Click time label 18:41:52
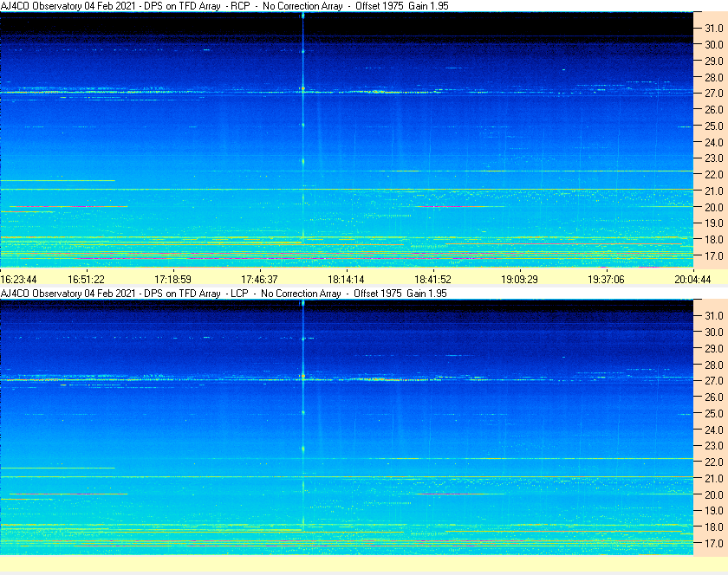Viewport: 728px width, 575px height. [x=432, y=280]
